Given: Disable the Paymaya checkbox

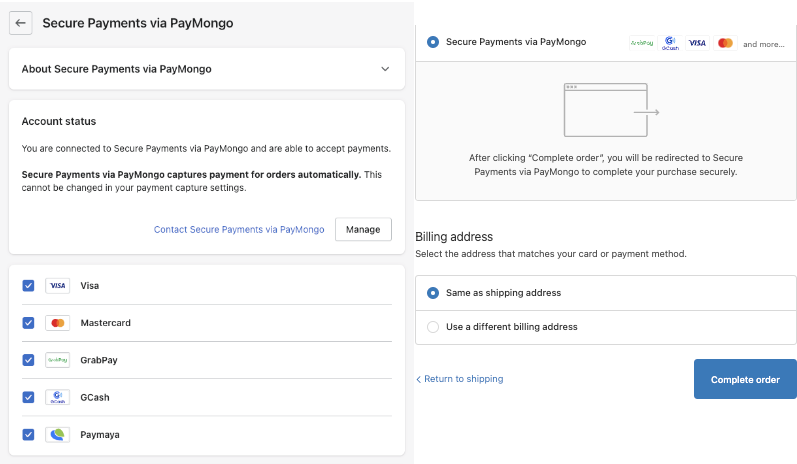Looking at the screenshot, I should (28, 435).
